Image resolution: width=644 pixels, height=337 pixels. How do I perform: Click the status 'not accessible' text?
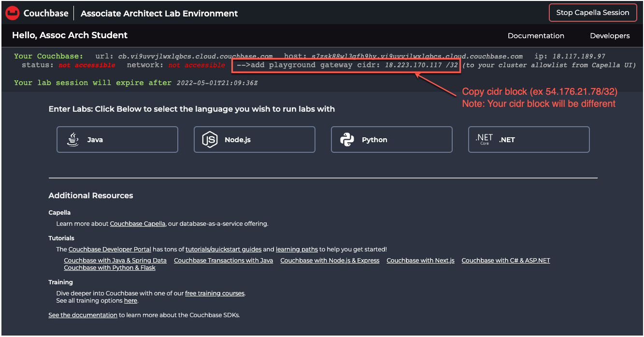click(87, 65)
